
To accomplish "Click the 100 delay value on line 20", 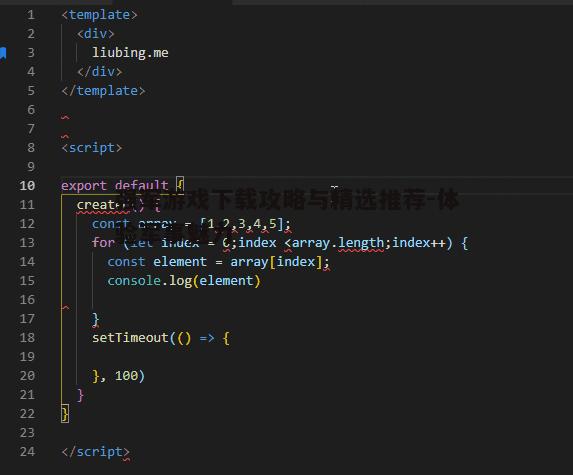I will click(126, 376).
